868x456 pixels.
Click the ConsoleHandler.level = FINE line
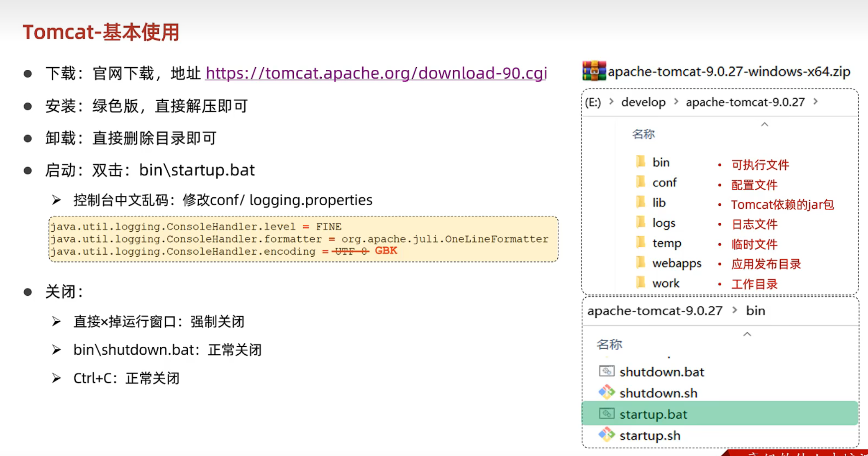(x=196, y=227)
